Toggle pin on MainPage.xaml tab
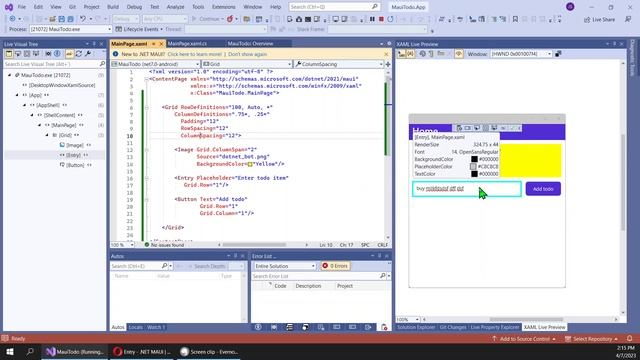The width and height of the screenshot is (640, 360). pyautogui.click(x=153, y=44)
